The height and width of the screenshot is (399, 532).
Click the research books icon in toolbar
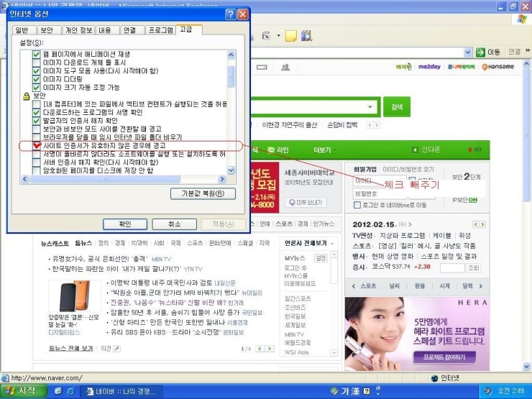click(306, 36)
